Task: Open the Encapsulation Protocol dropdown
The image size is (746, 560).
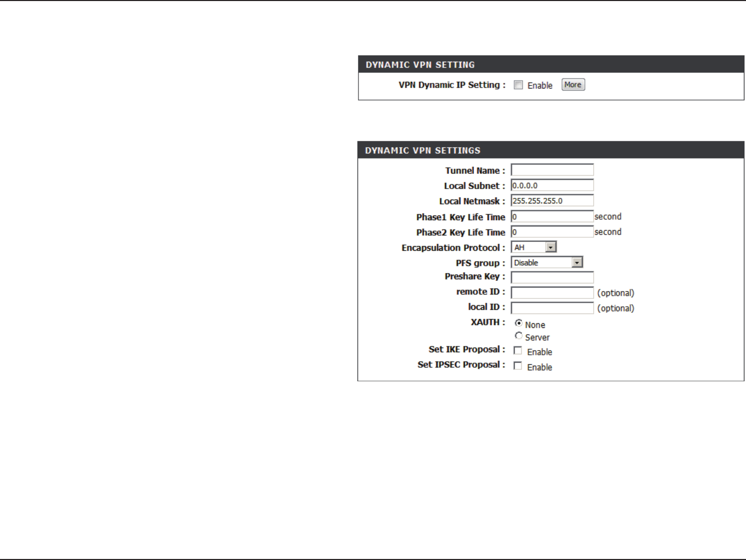Action: point(534,247)
